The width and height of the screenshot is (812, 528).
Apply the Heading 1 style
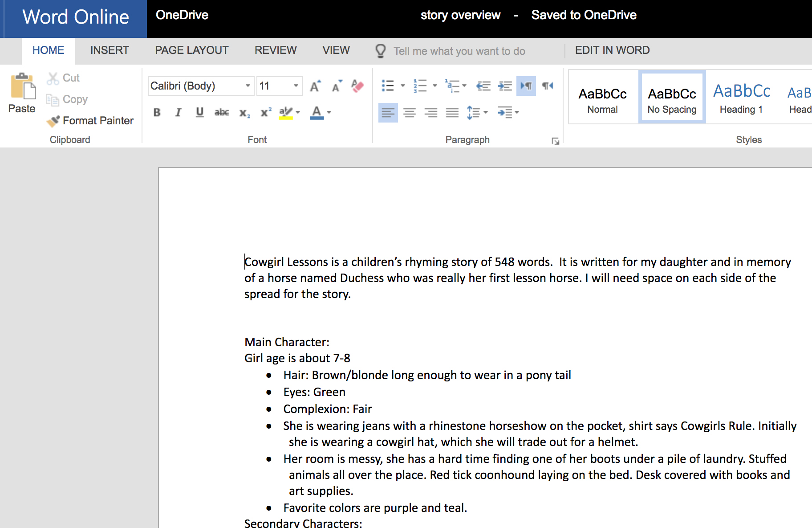tap(742, 97)
